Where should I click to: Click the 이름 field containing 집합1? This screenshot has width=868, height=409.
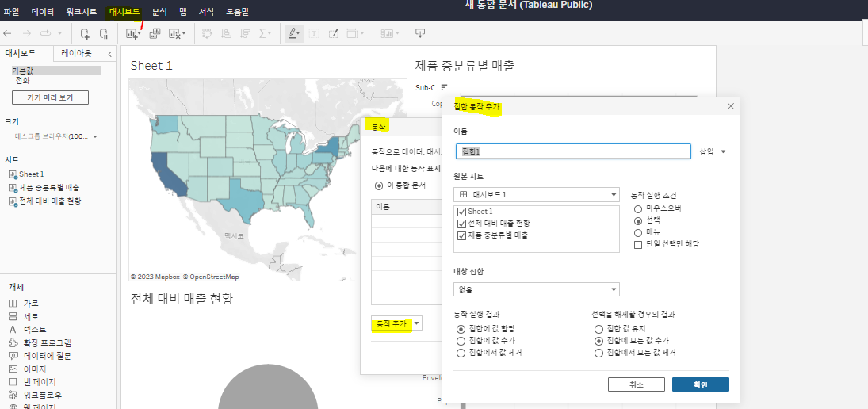point(573,151)
